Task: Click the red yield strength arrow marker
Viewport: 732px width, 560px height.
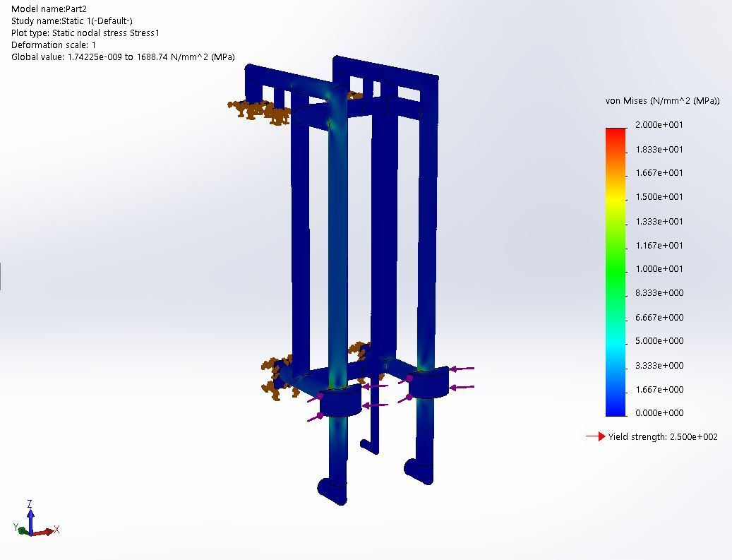Action: [596, 436]
